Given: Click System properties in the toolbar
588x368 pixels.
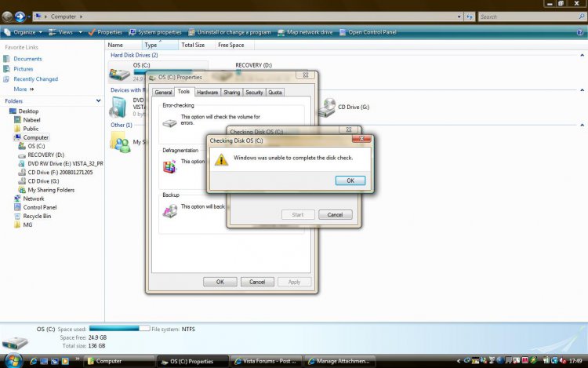Looking at the screenshot, I should pyautogui.click(x=155, y=32).
